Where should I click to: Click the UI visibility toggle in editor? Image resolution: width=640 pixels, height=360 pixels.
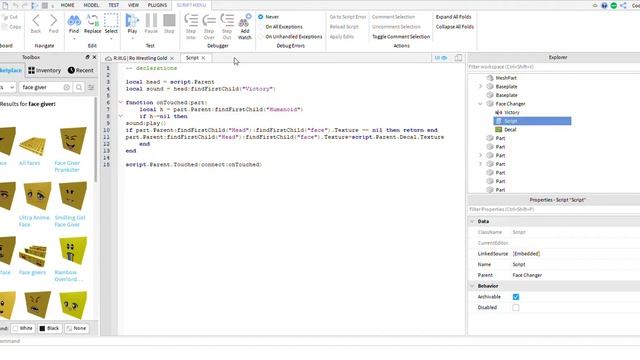[x=441, y=58]
